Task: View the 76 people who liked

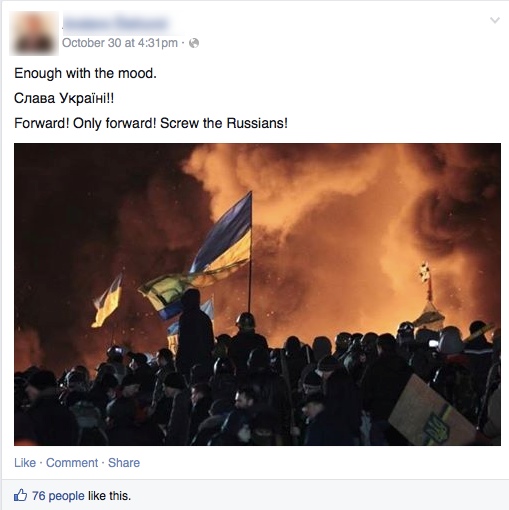Action: (58, 496)
